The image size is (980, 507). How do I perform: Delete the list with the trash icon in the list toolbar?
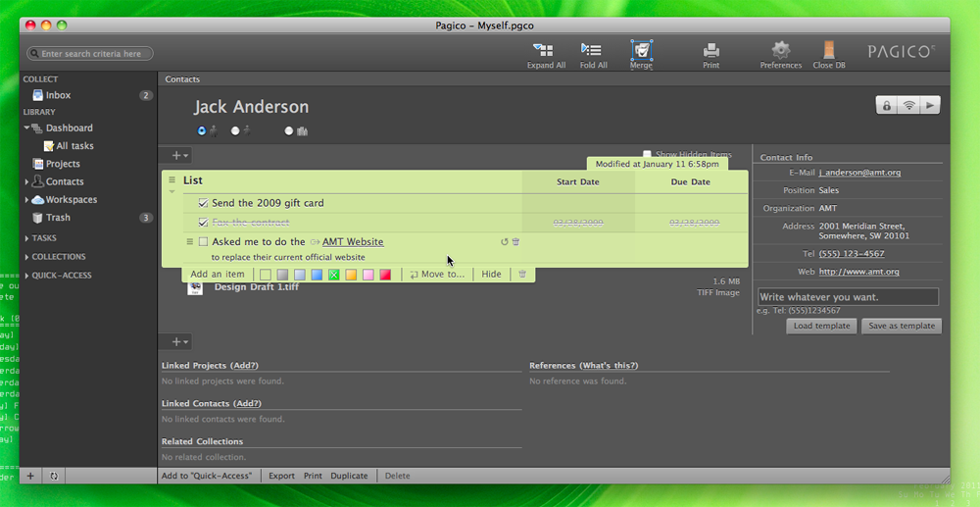pyautogui.click(x=522, y=275)
